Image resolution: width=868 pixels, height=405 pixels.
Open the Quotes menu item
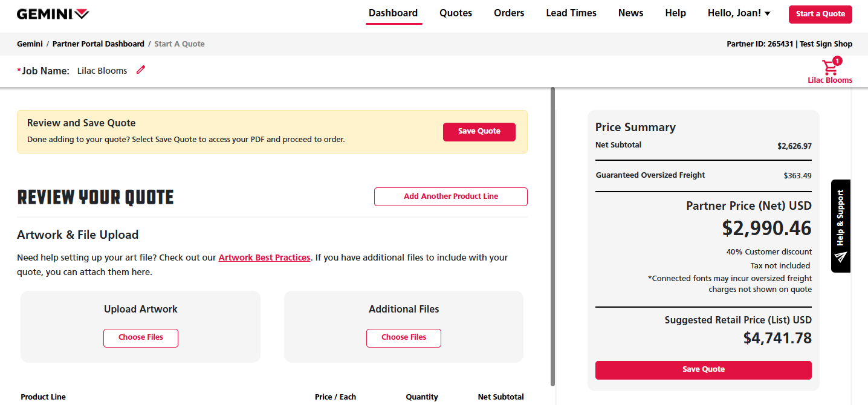(x=456, y=13)
